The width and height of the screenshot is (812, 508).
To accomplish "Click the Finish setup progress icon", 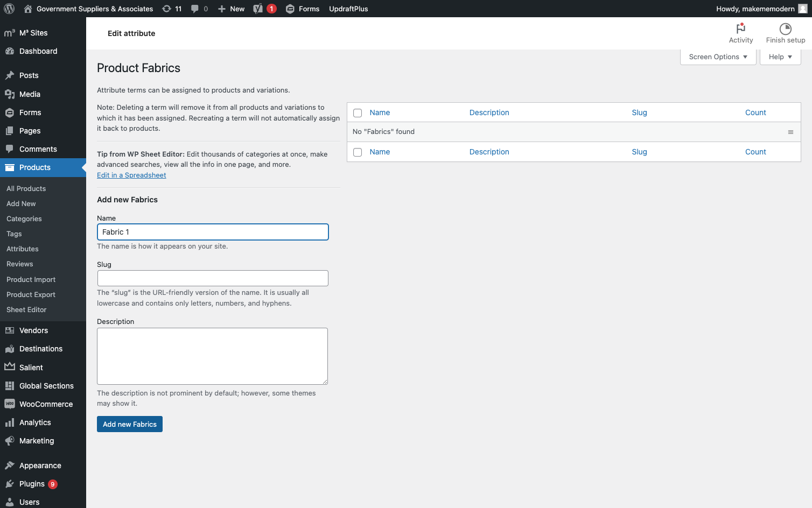I will tap(786, 29).
